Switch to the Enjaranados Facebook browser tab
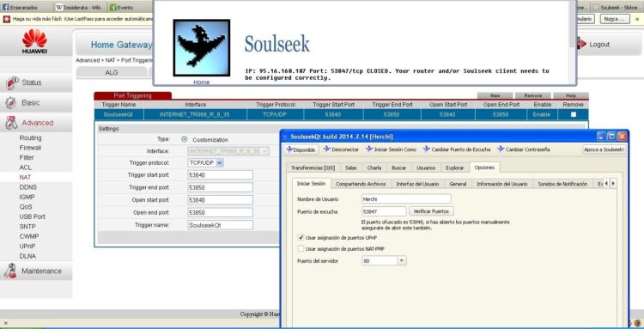This screenshot has height=329, width=644. point(27,7)
